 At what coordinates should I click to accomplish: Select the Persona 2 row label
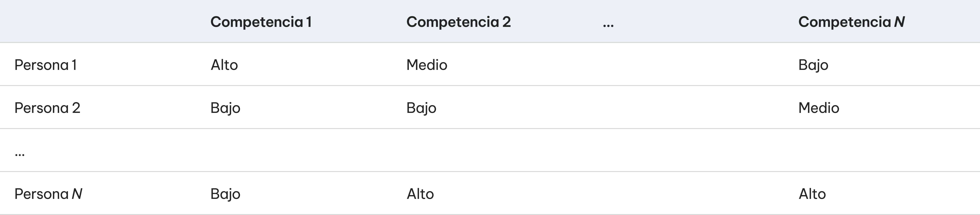pyautogui.click(x=47, y=108)
